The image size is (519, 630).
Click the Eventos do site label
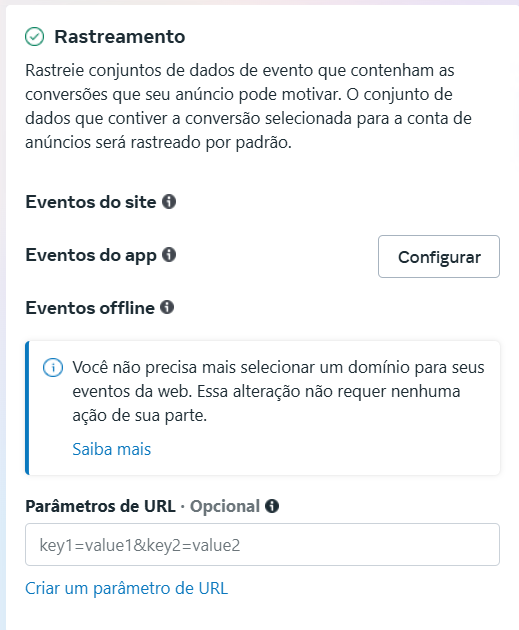tap(91, 202)
